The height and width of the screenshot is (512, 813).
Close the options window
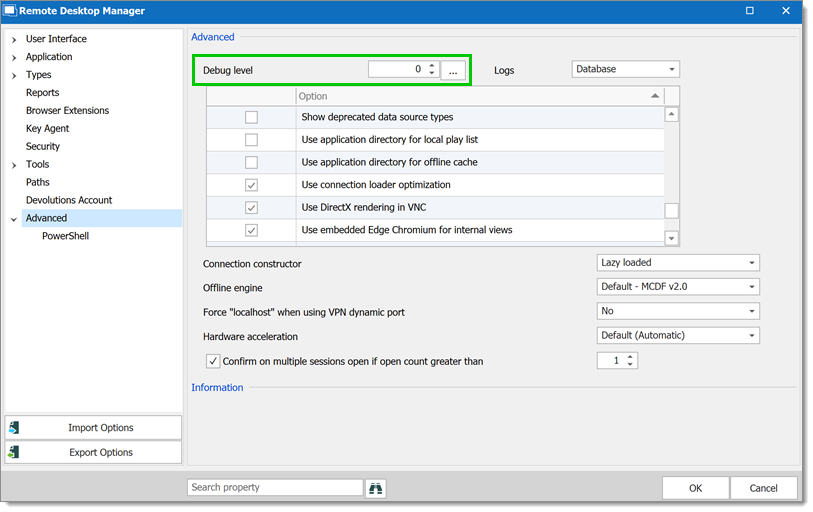coord(786,10)
